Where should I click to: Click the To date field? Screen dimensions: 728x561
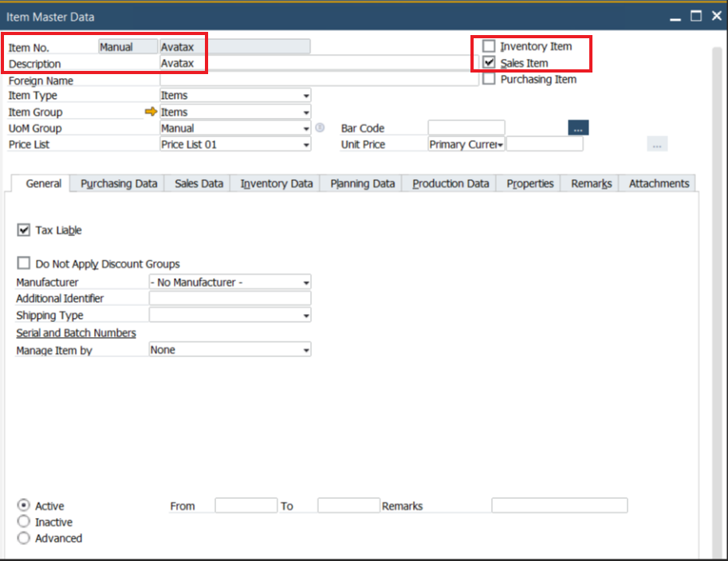click(x=348, y=505)
